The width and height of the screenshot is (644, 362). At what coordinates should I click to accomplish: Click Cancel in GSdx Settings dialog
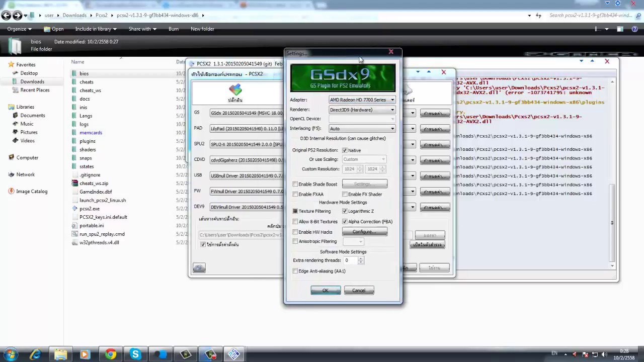coord(359,291)
